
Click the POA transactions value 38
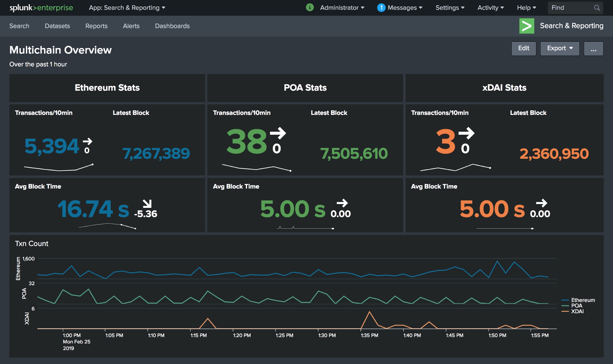[x=247, y=141]
